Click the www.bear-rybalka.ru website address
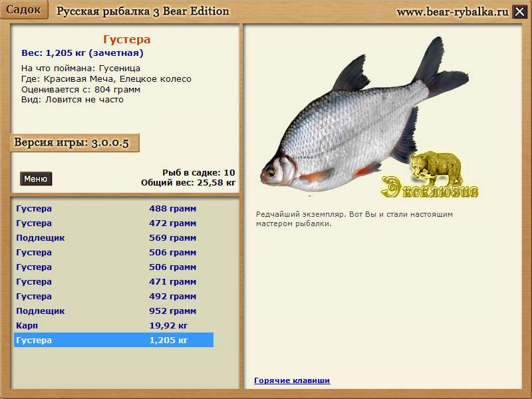 452,11
